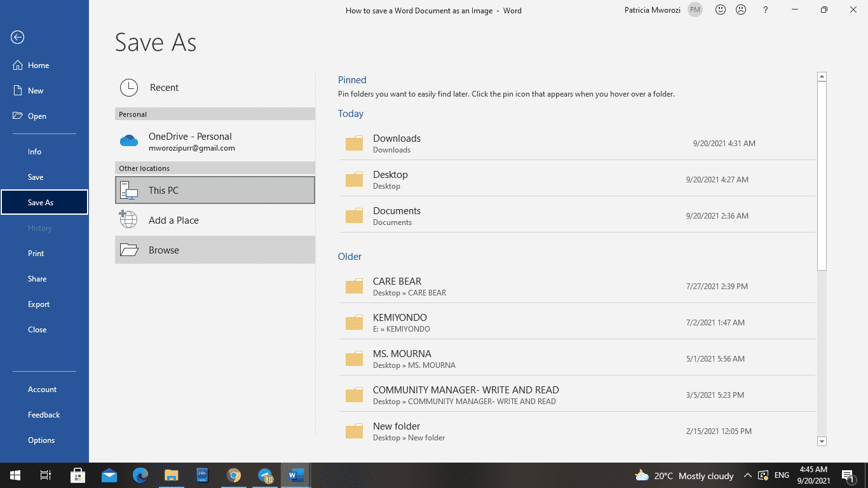The image size is (868, 488).
Task: Go to Print in the sidebar
Action: (x=36, y=254)
